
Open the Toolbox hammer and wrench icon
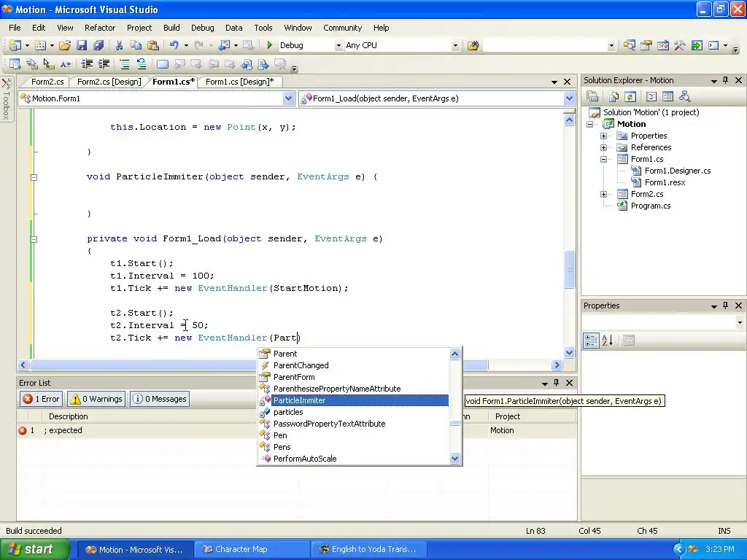coord(679,45)
